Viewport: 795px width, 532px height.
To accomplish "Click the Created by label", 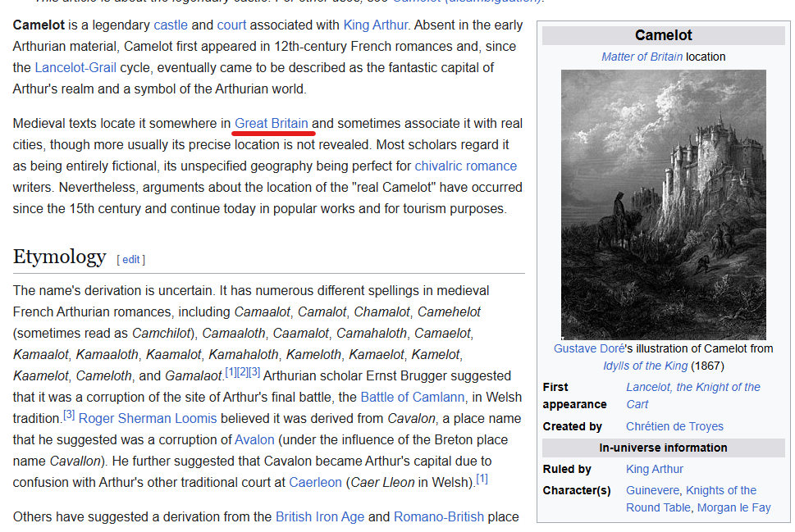I will click(572, 426).
